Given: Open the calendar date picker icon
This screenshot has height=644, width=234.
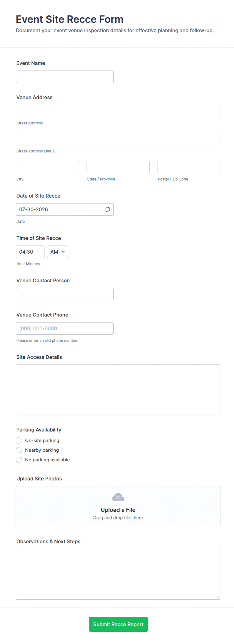Looking at the screenshot, I should pyautogui.click(x=108, y=209).
